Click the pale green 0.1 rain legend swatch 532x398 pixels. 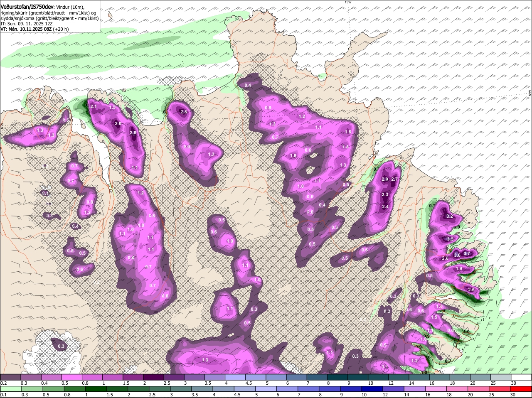[10, 389]
